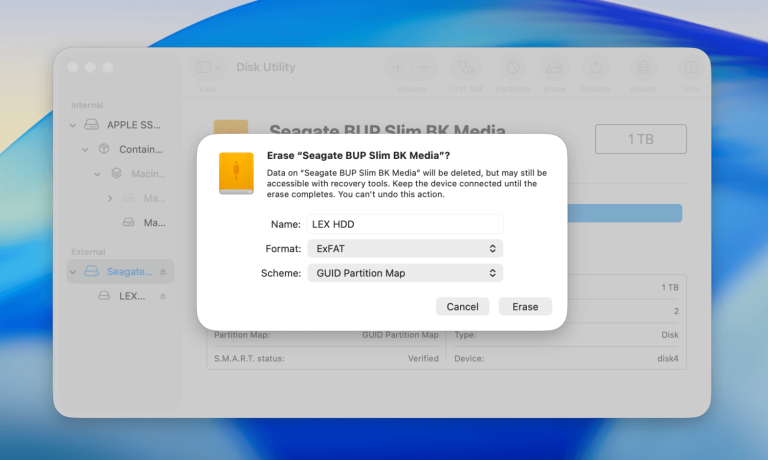This screenshot has width=768, height=460.
Task: Click the Seagate drive icon in sidebar
Action: click(92, 271)
